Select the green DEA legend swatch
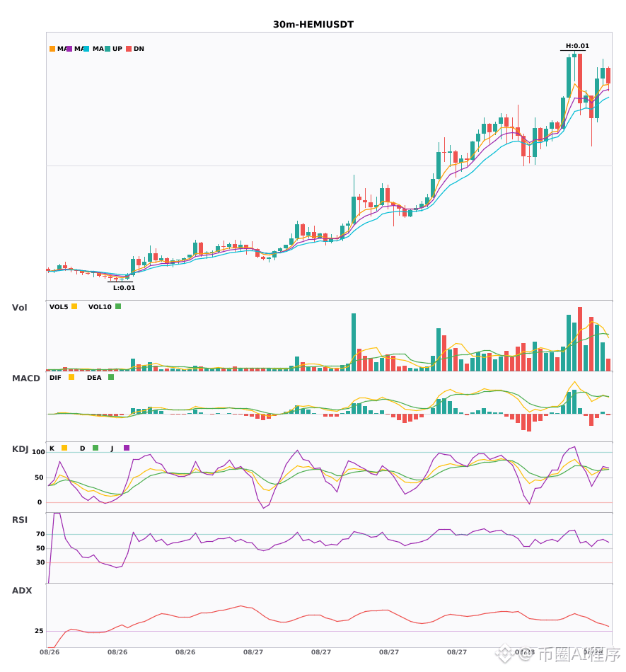The height and width of the screenshot is (672, 626). click(x=111, y=377)
